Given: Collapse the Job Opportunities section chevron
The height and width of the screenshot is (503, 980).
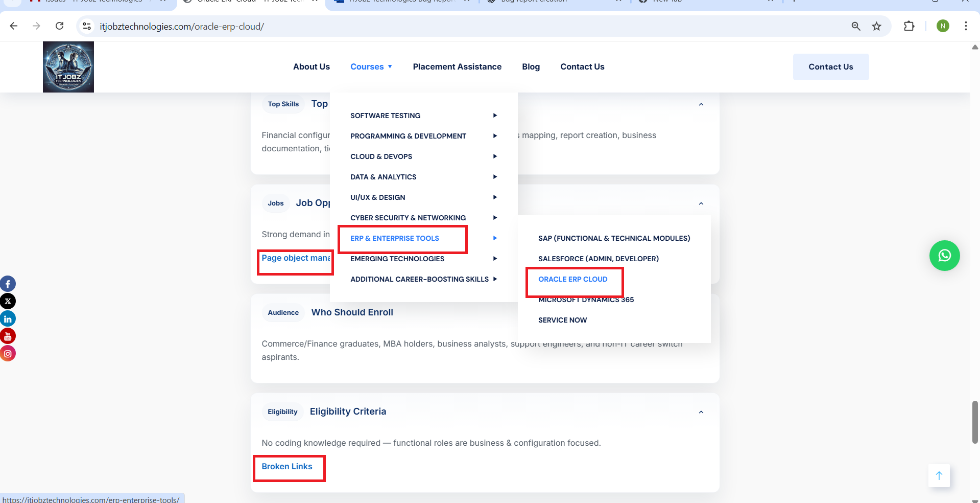Looking at the screenshot, I should pyautogui.click(x=701, y=203).
